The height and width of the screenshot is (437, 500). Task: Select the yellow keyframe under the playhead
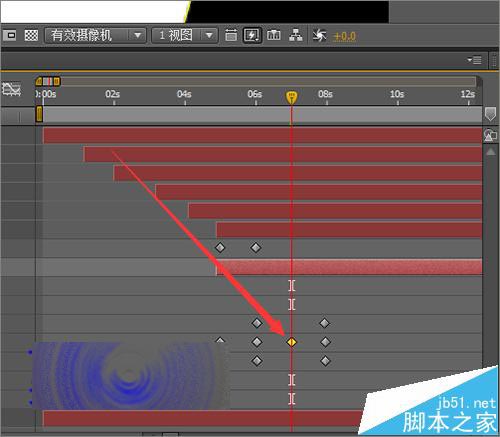click(292, 342)
